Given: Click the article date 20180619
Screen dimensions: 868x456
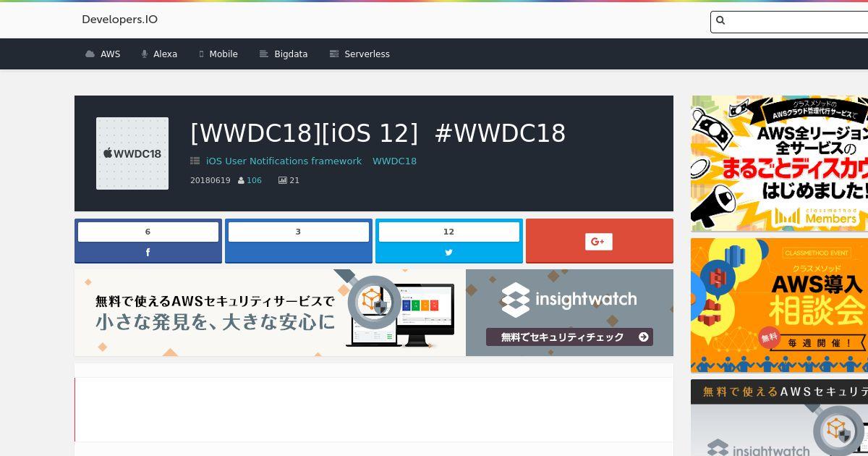Looking at the screenshot, I should [x=210, y=180].
